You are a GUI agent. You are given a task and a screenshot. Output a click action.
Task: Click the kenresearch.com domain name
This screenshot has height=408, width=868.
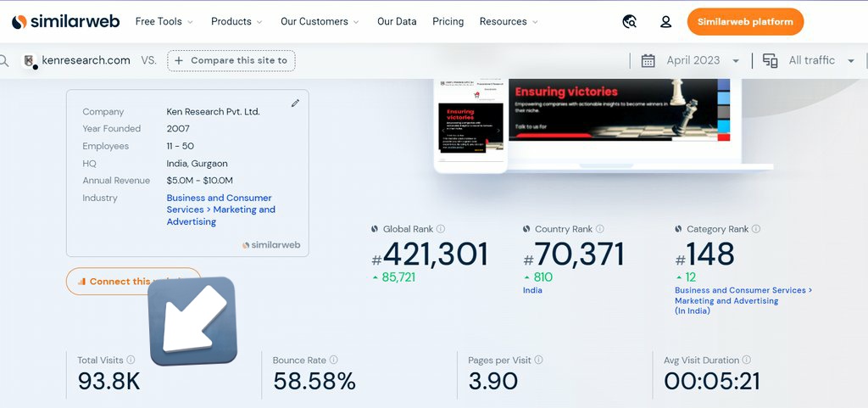[86, 60]
